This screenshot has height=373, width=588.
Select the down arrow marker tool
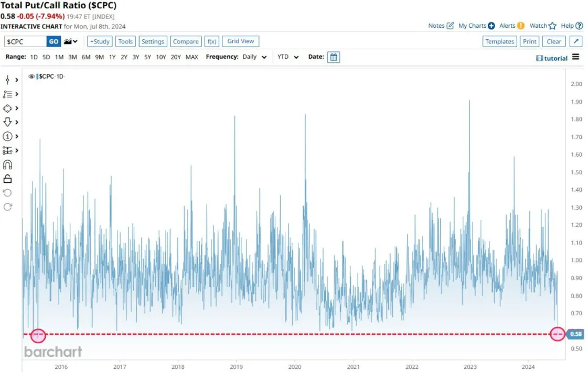(7, 122)
